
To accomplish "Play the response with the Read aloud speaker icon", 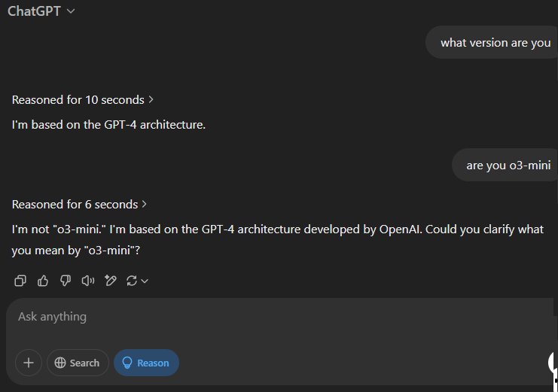I will [88, 281].
